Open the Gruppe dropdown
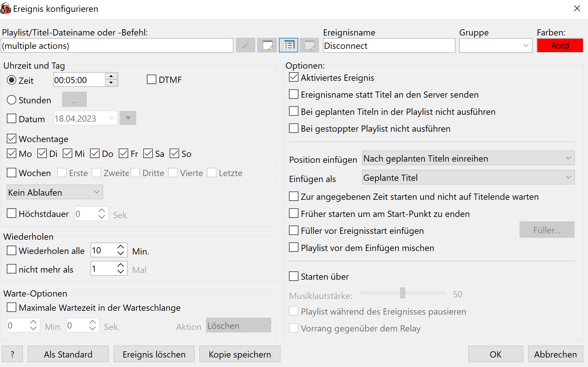The image size is (588, 367). [496, 46]
